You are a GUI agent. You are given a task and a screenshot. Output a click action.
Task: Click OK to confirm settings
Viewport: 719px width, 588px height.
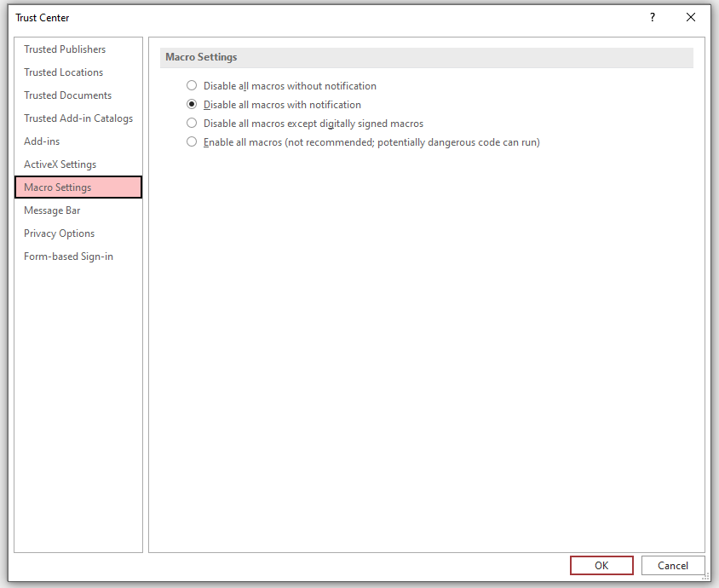601,566
